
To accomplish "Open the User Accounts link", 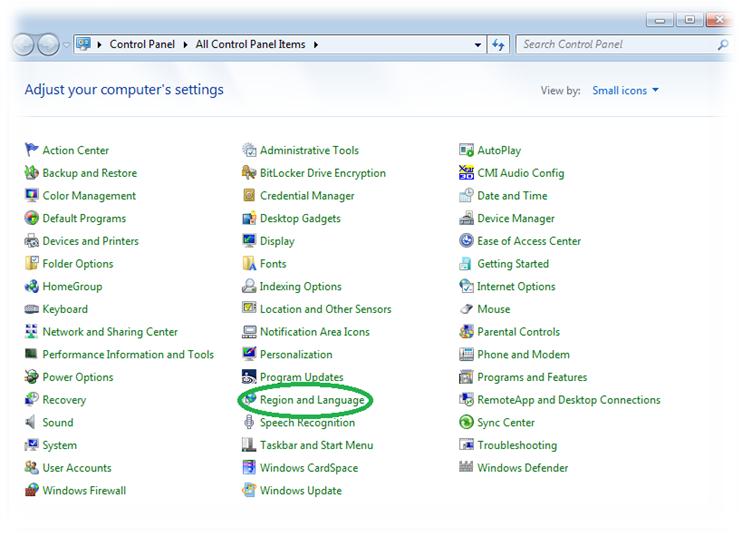I will (x=77, y=468).
